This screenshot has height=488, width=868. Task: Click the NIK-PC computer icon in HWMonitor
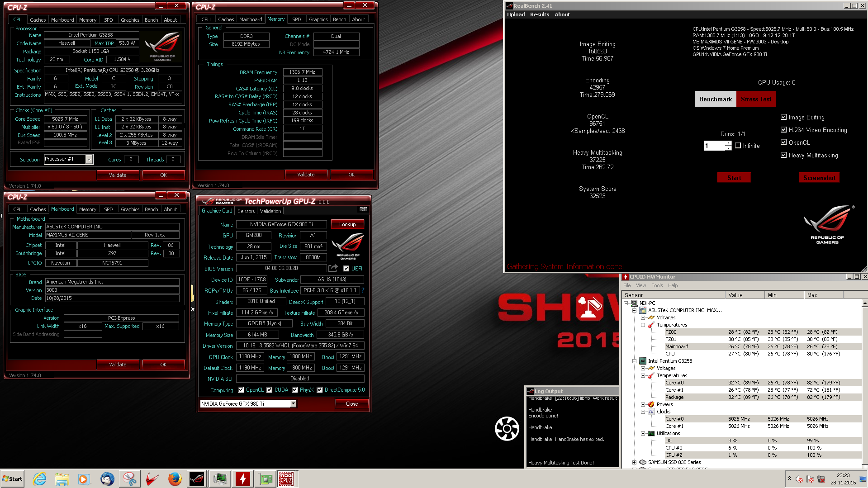634,303
